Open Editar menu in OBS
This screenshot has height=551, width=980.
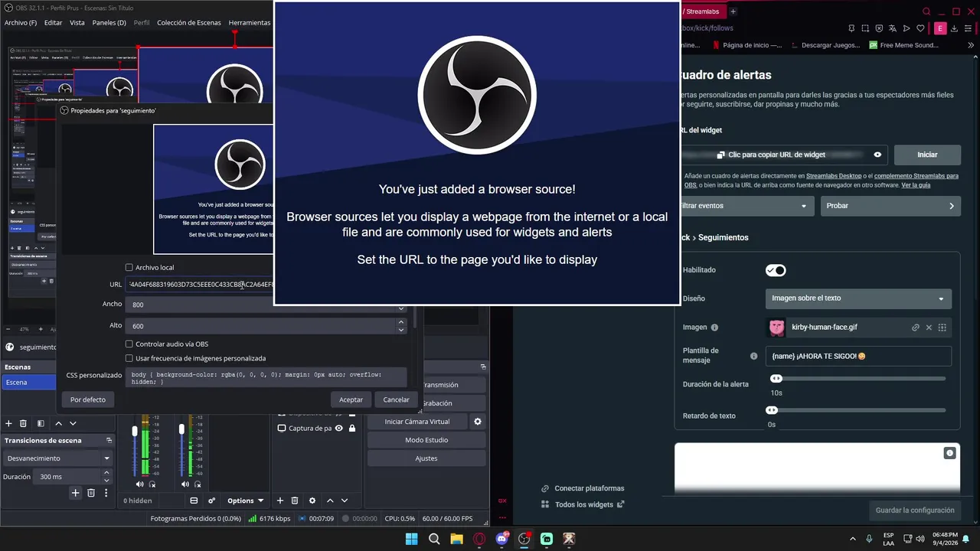click(53, 23)
